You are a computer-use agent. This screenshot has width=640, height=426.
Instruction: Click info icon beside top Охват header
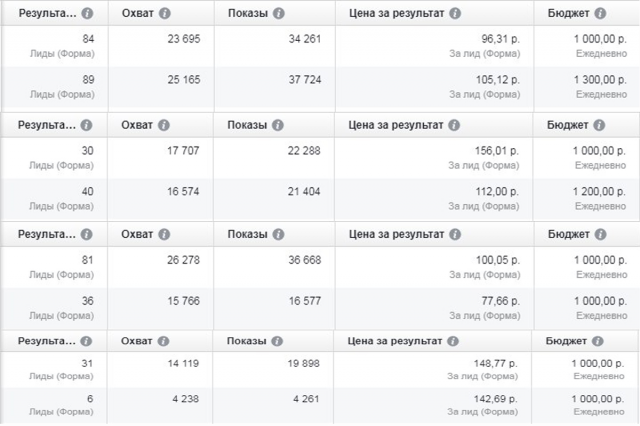(164, 13)
